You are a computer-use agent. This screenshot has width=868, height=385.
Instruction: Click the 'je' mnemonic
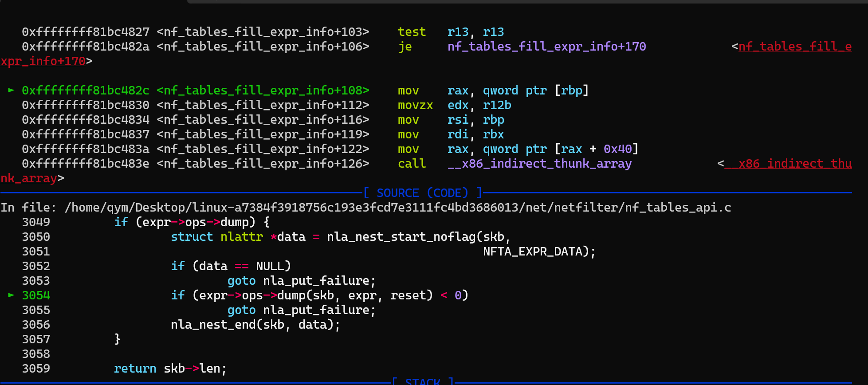point(405,47)
